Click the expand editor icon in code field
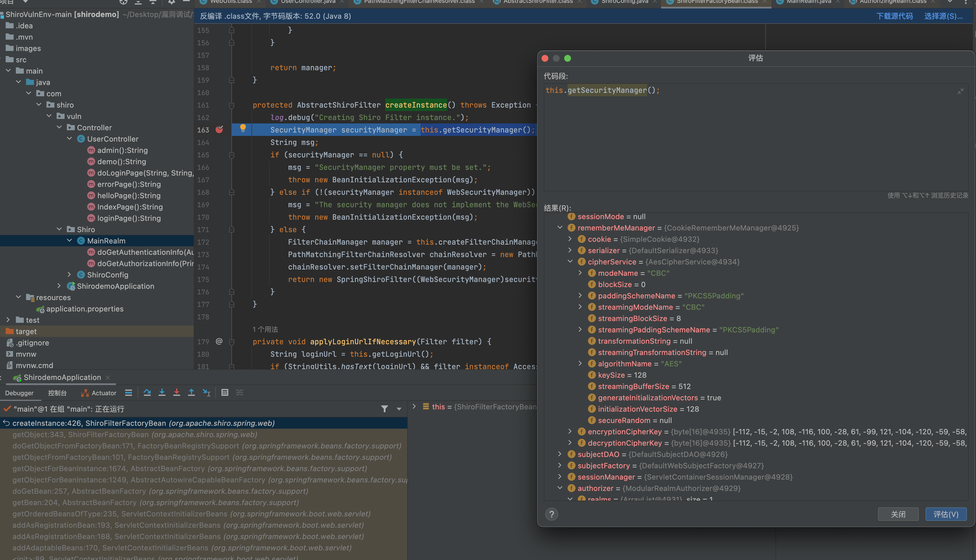The width and height of the screenshot is (976, 560). tap(961, 91)
